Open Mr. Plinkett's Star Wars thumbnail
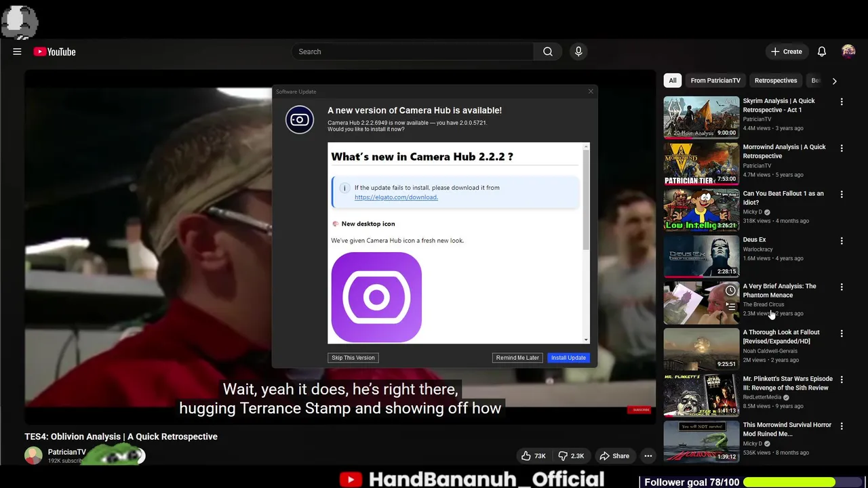Image resolution: width=868 pixels, height=488 pixels. [x=701, y=395]
